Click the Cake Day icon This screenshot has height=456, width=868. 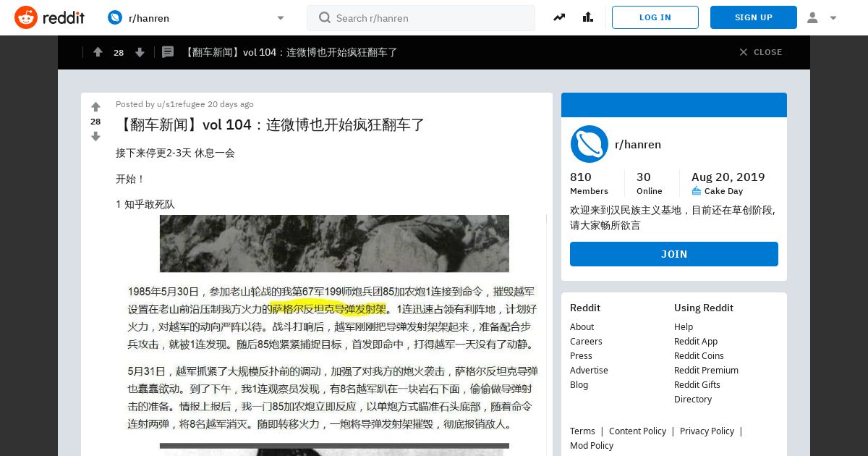[x=697, y=191]
